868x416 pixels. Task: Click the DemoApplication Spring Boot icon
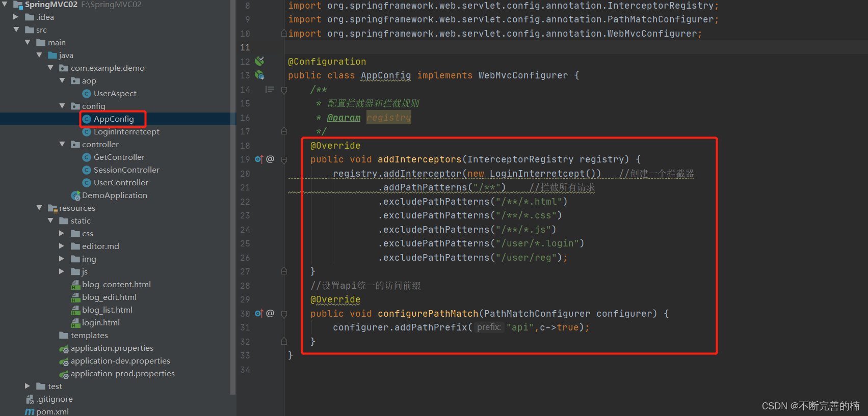pos(75,196)
